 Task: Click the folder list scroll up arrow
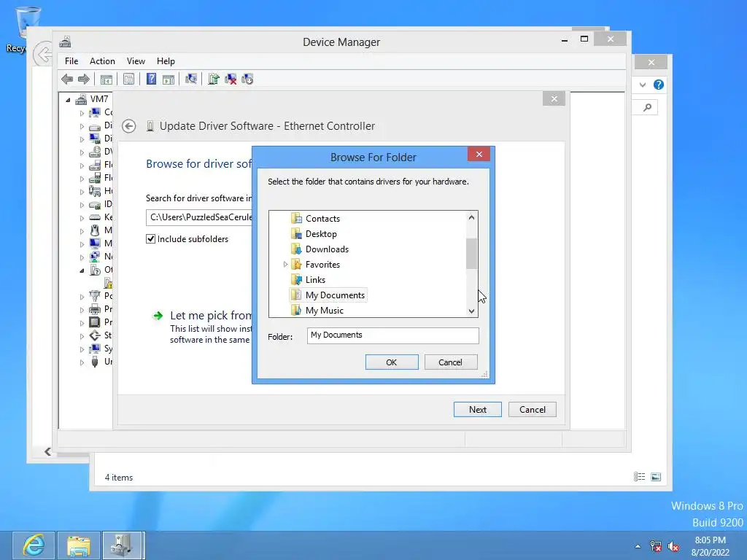pos(472,217)
